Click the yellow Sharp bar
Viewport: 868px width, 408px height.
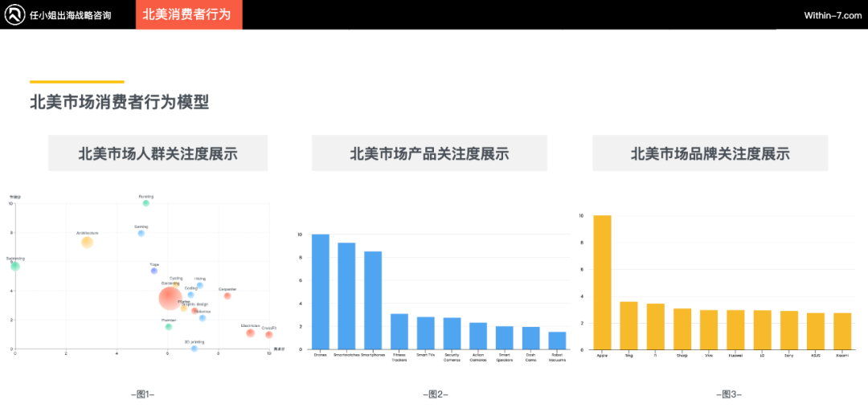(x=682, y=329)
